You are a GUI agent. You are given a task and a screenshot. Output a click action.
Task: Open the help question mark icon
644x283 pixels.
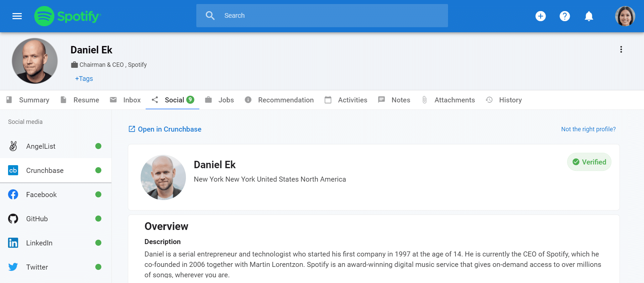(564, 16)
